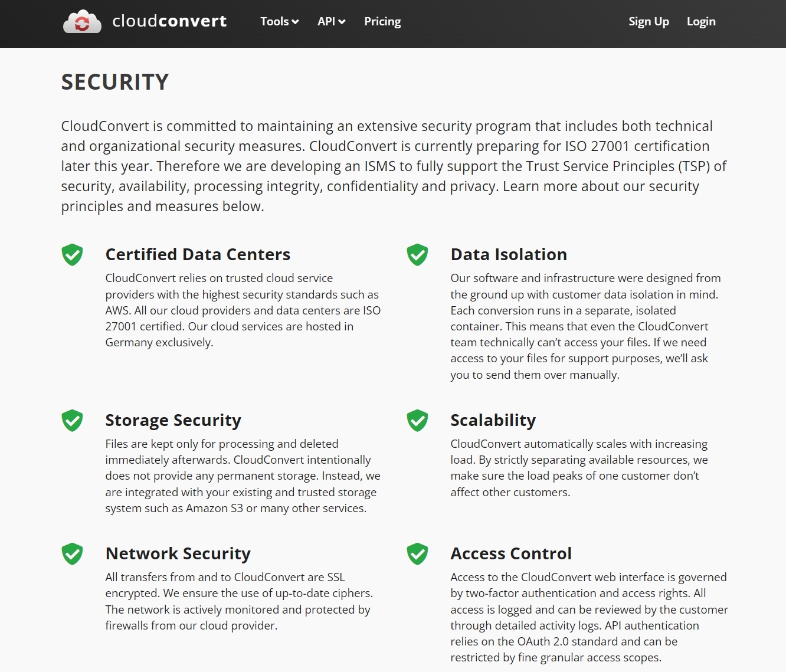Open the API dropdown menu
786x672 pixels.
point(331,21)
